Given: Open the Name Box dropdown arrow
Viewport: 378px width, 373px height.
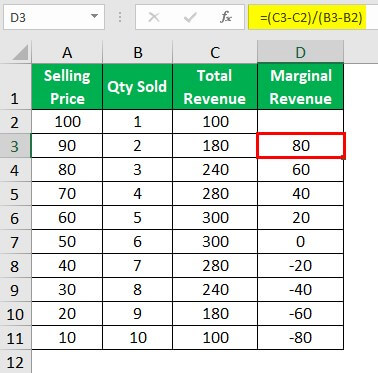Looking at the screenshot, I should click(x=95, y=16).
